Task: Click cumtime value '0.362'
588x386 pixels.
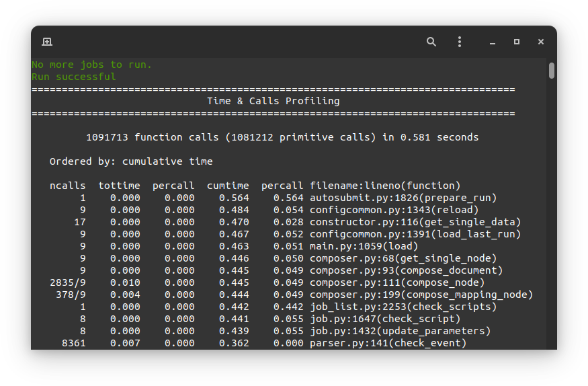Action: click(x=234, y=343)
